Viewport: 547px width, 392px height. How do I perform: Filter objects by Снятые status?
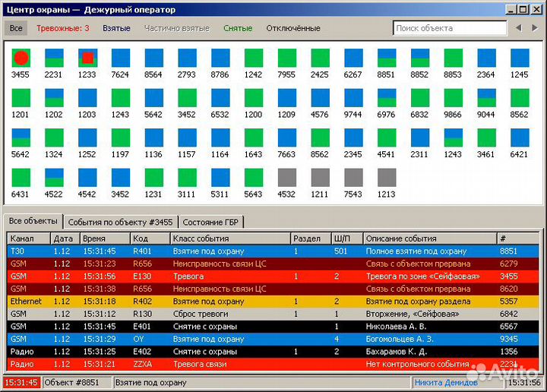click(x=238, y=28)
